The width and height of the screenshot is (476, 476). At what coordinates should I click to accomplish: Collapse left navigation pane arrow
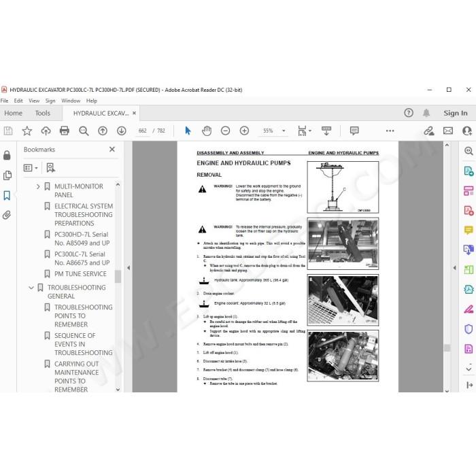[129, 268]
